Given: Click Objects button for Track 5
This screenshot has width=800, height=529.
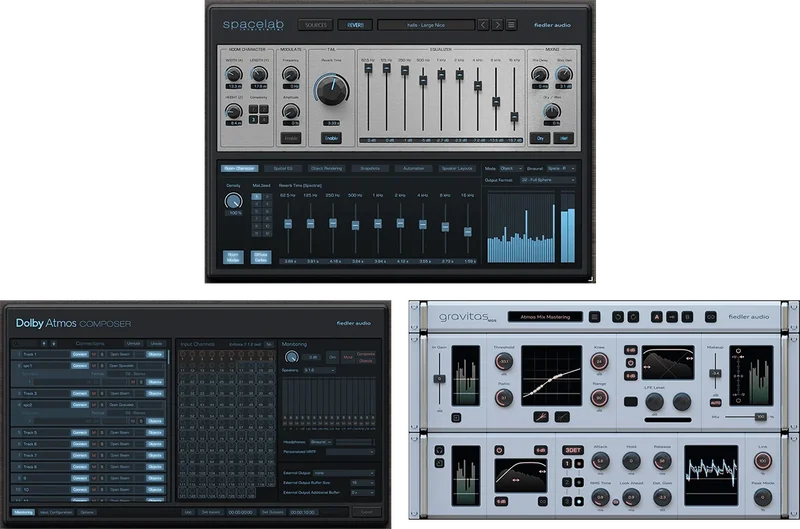Looking at the screenshot, I should pyautogui.click(x=155, y=433).
